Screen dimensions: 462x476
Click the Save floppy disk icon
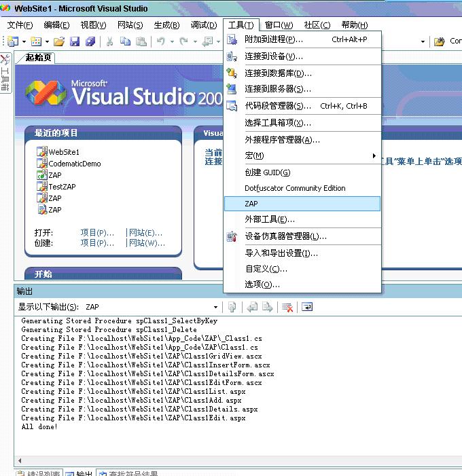click(x=75, y=41)
